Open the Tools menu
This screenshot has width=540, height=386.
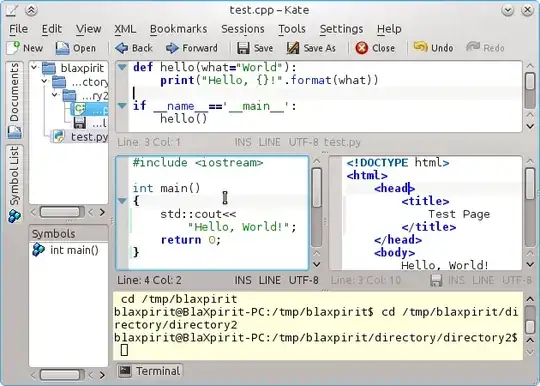[292, 29]
